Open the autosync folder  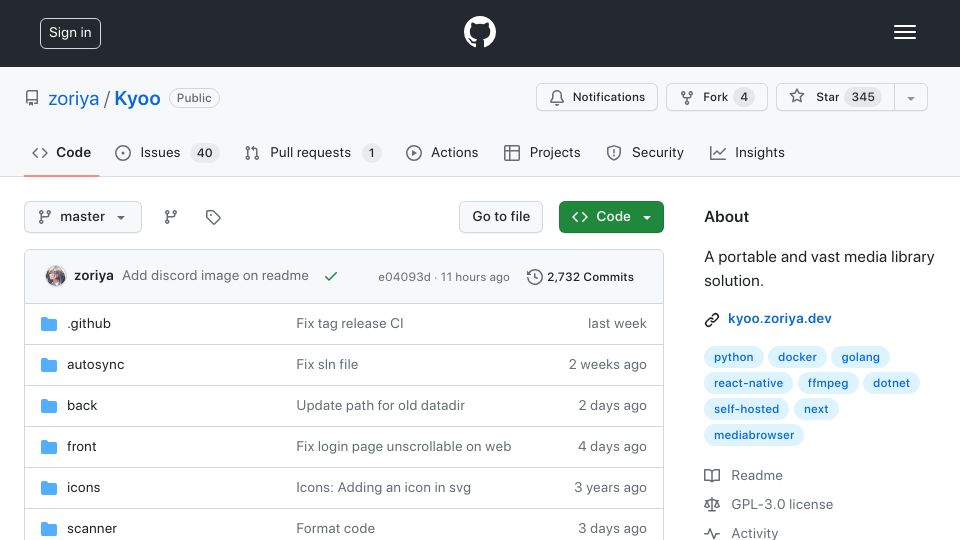click(96, 364)
